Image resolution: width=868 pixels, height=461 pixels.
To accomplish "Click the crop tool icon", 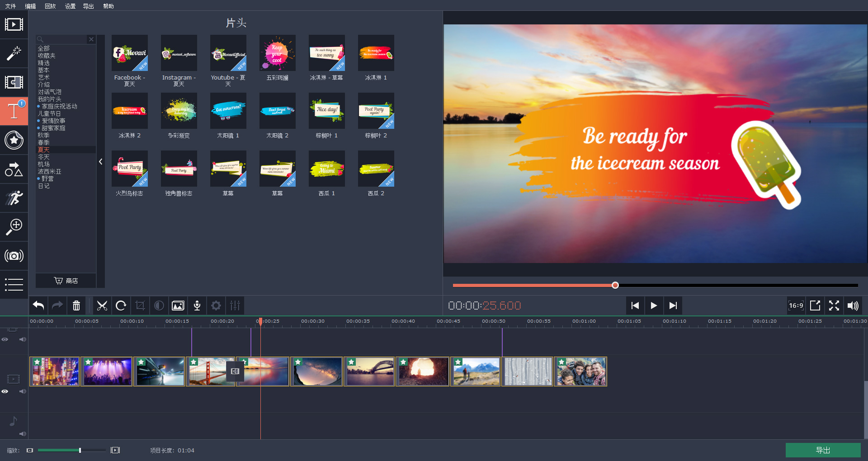I will (140, 306).
